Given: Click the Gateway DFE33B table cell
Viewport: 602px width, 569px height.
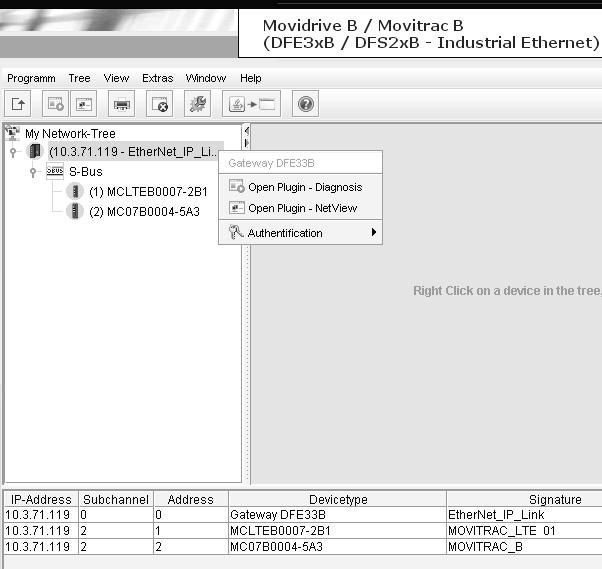Looking at the screenshot, I should pyautogui.click(x=338, y=514).
